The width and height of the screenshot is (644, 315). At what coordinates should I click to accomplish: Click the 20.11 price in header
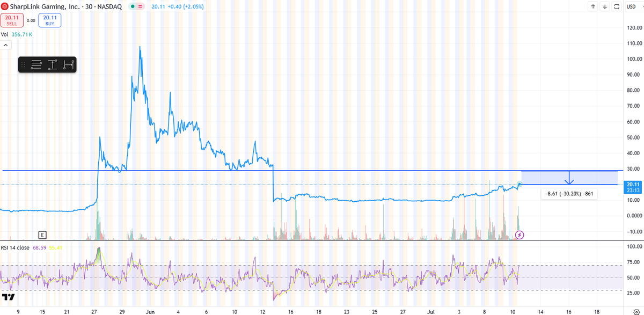[x=158, y=6]
